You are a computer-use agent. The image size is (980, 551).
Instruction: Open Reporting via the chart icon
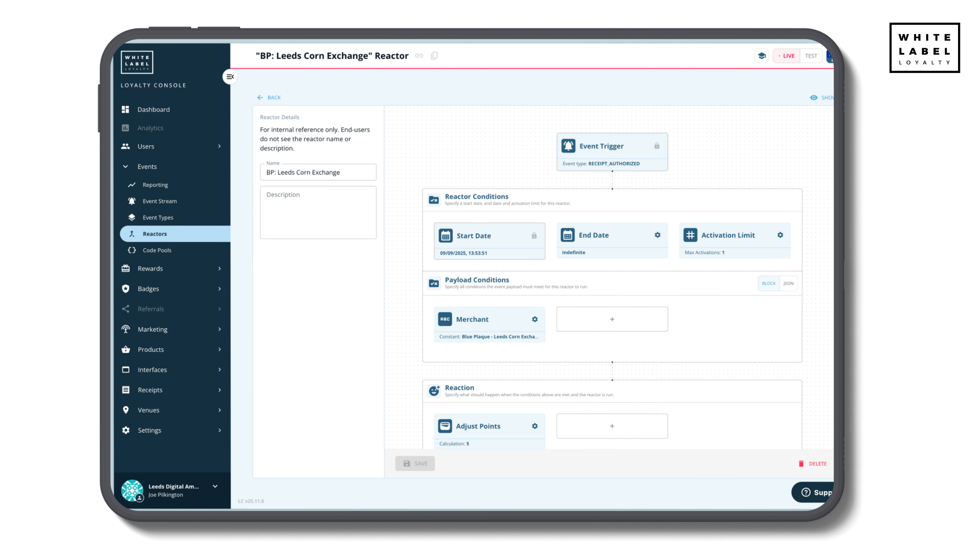point(132,185)
